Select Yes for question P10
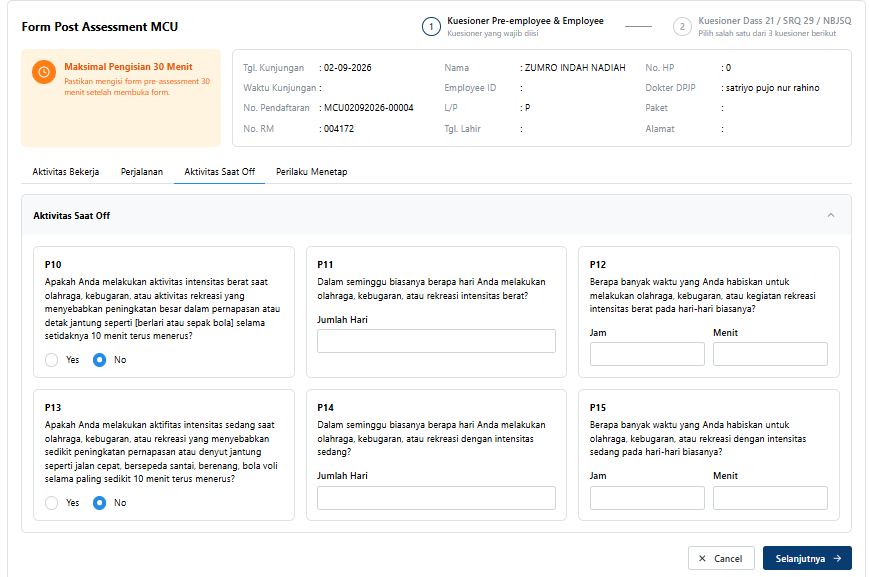The height and width of the screenshot is (577, 869). pos(52,360)
